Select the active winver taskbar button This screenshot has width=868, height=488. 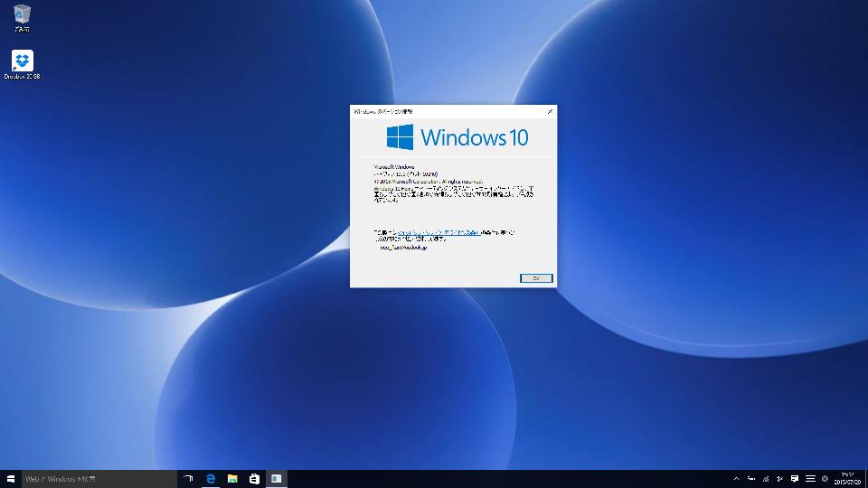tap(277, 479)
